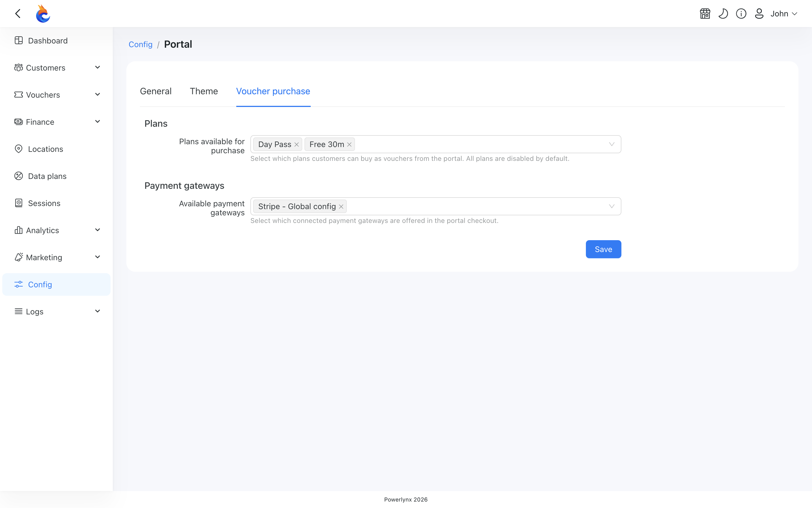Open available payment gateways dropdown arrow
This screenshot has height=508, width=812.
[x=612, y=206]
